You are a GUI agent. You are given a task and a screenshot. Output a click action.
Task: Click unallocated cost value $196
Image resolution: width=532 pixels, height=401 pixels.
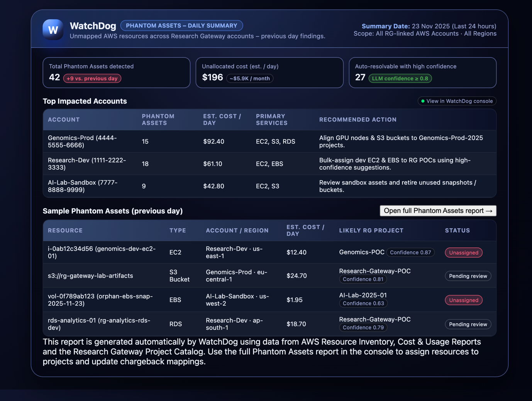(213, 78)
